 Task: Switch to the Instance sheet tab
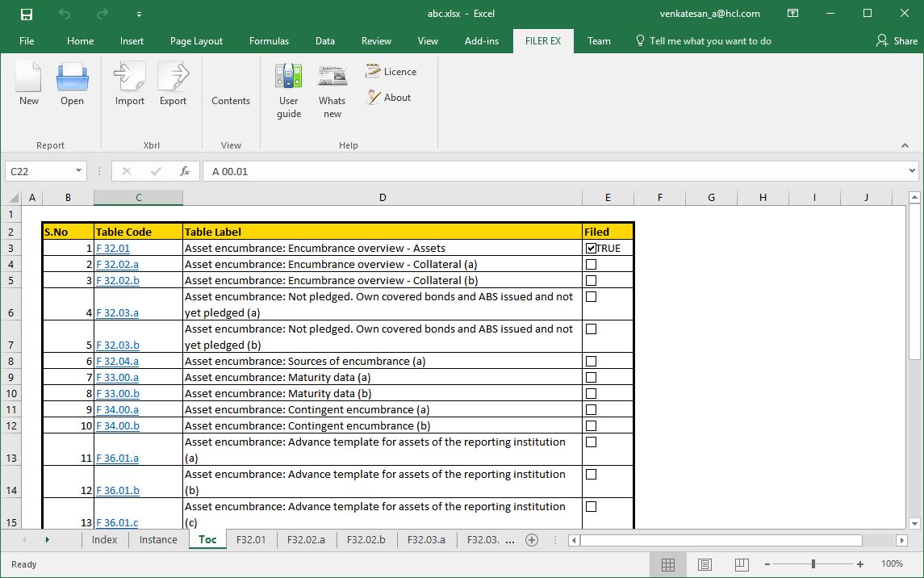tap(158, 540)
